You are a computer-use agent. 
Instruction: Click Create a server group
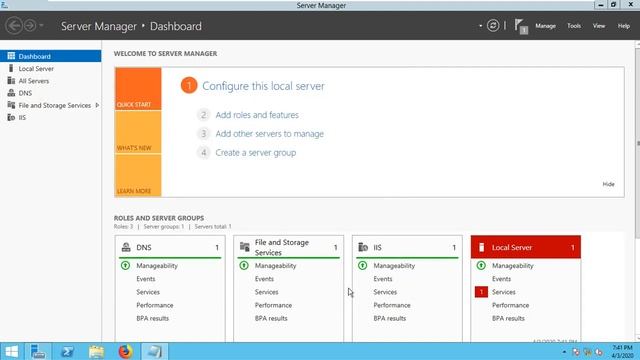click(x=256, y=153)
